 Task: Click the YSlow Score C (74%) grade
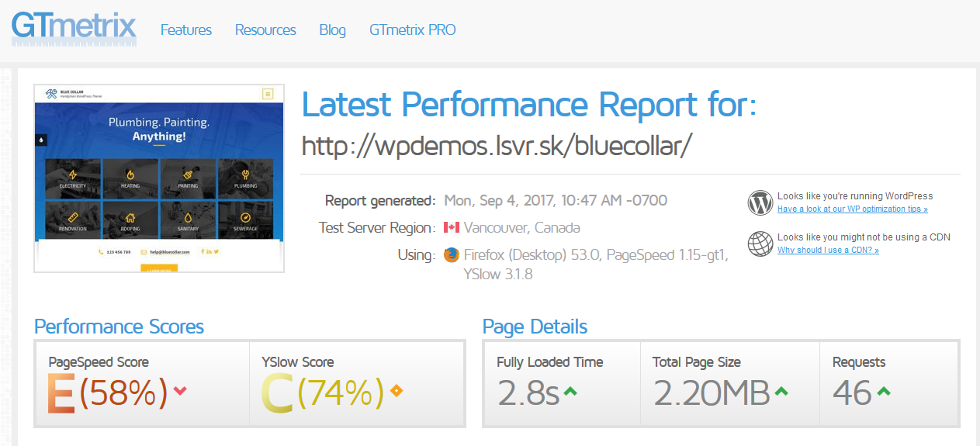pyautogui.click(x=322, y=392)
